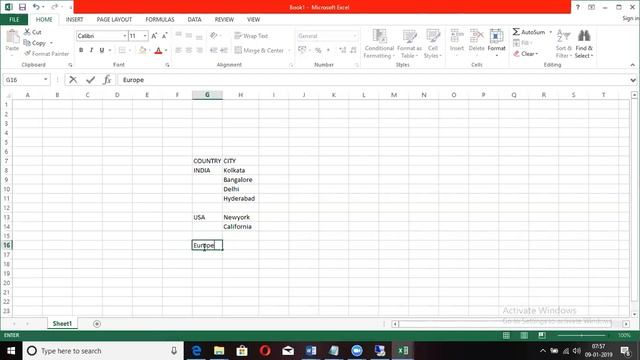Open the Name Box dropdown arrow
Image resolution: width=640 pixels, height=360 pixels.
coord(46,80)
